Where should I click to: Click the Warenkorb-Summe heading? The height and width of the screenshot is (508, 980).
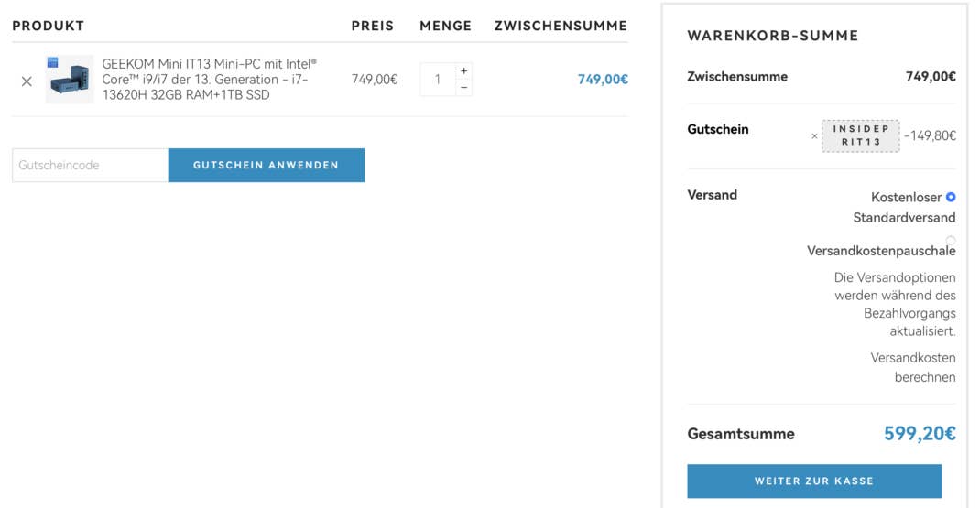pos(773,36)
